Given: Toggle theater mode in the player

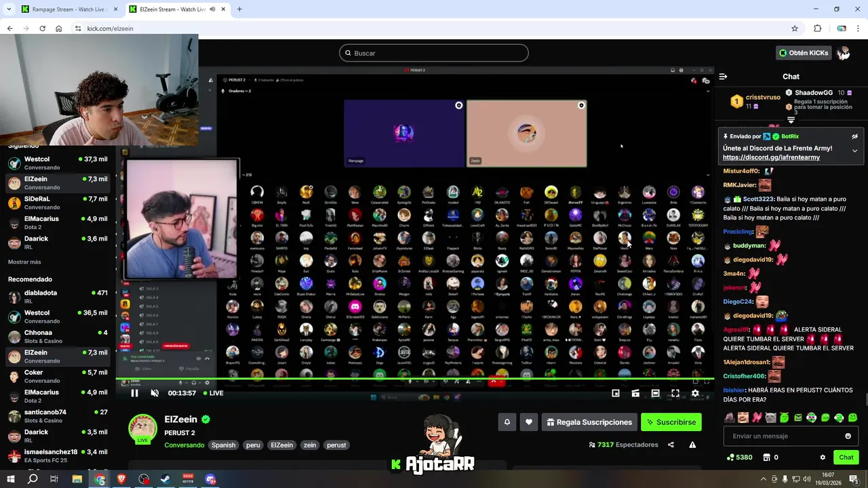Looking at the screenshot, I should (x=655, y=393).
